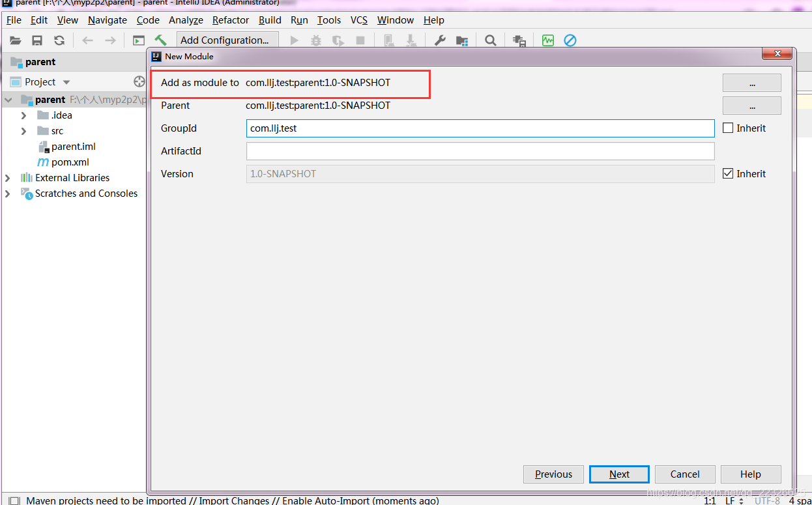The image size is (812, 505).
Task: Expand the External Libraries node
Action: 8,178
